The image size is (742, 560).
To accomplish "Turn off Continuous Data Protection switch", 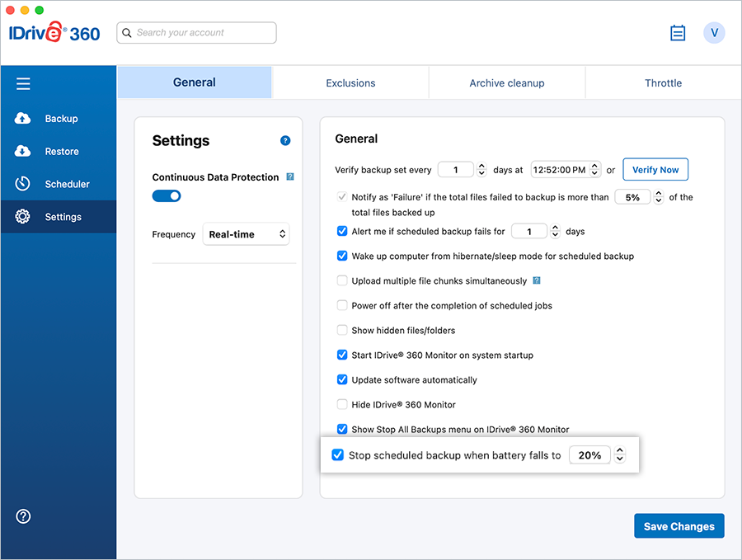I will click(167, 196).
